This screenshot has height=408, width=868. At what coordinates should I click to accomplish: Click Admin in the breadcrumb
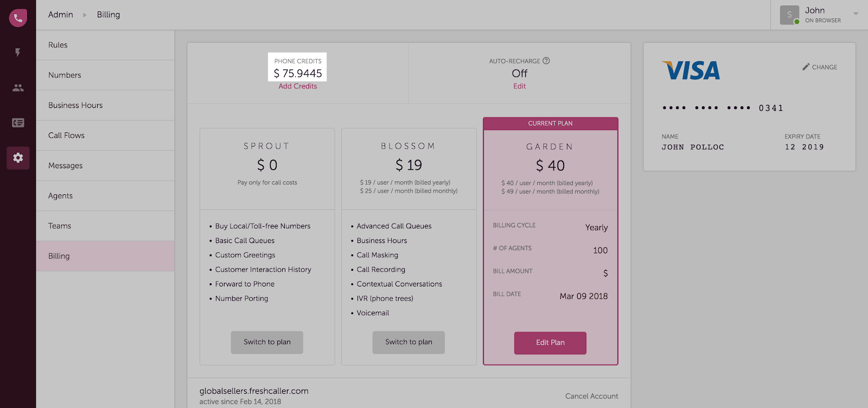[61, 15]
